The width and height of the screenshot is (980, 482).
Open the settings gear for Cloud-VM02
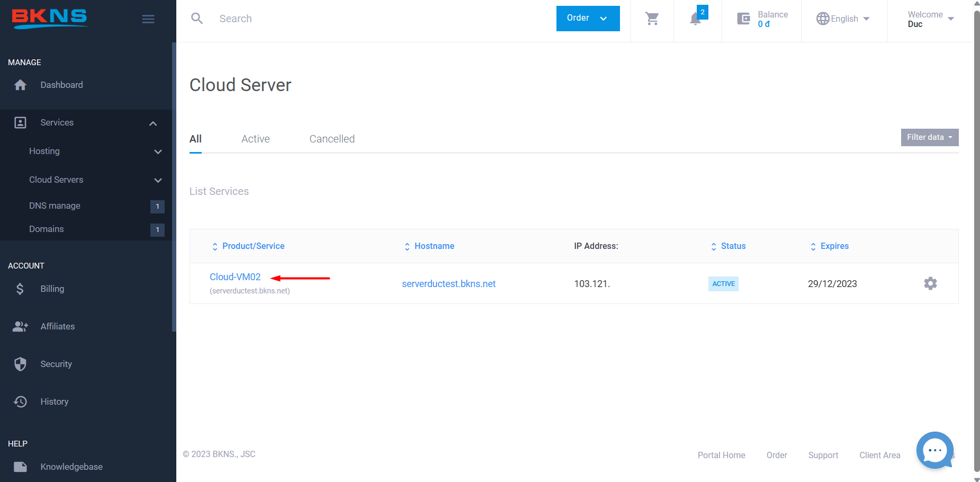click(x=930, y=283)
